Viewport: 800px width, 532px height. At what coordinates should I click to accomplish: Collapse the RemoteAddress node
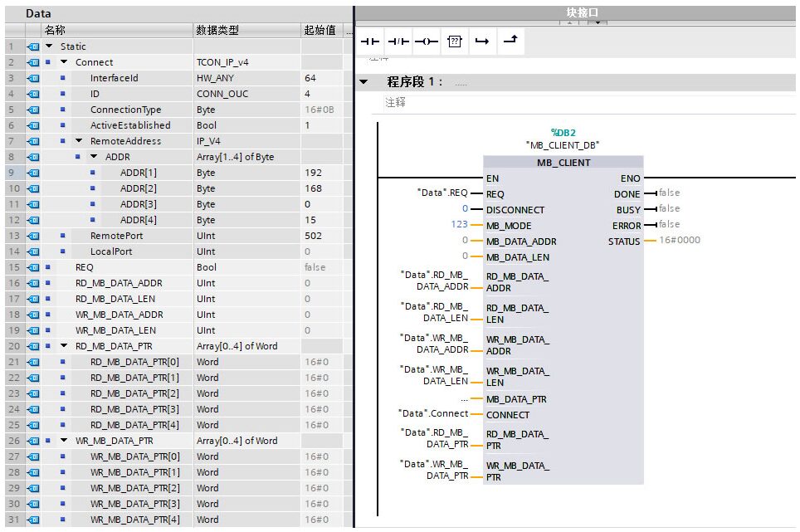[x=79, y=141]
